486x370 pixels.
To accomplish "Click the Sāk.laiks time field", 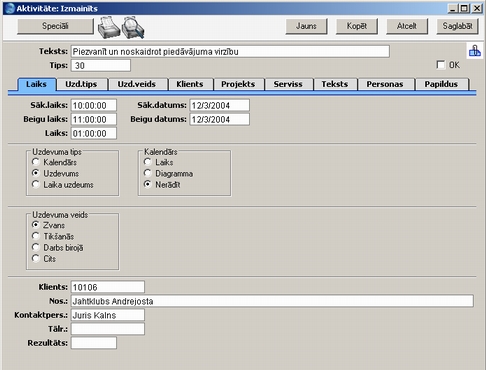I will pos(94,105).
